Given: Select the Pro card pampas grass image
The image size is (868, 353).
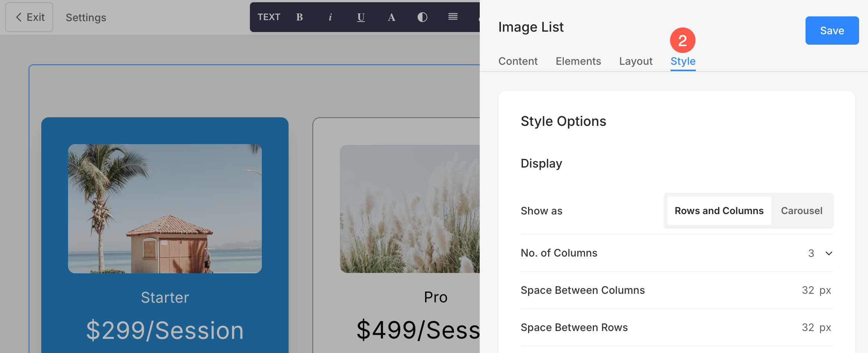Looking at the screenshot, I should click(x=410, y=209).
